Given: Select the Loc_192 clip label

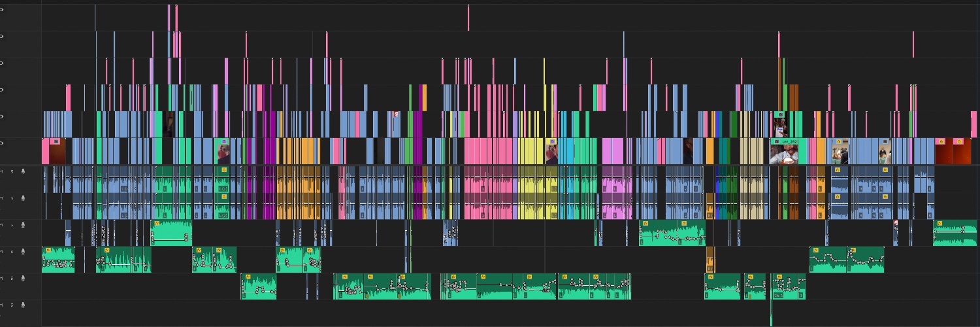Looking at the screenshot, I should pos(789,141).
